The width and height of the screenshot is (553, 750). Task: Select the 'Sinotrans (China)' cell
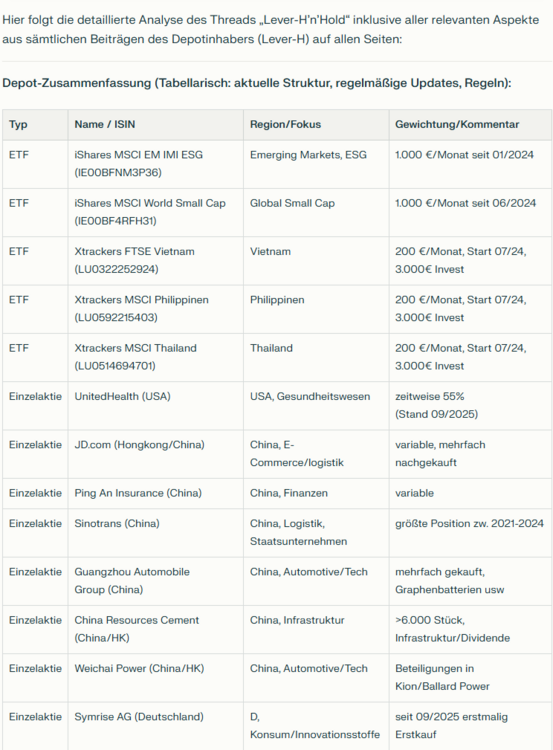[x=155, y=533]
